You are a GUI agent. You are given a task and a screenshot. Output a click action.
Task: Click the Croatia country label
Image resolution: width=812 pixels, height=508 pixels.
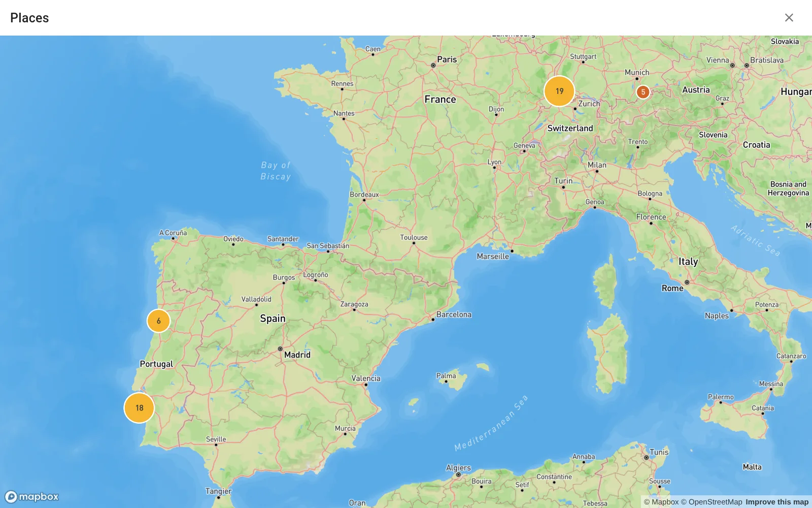tap(756, 145)
